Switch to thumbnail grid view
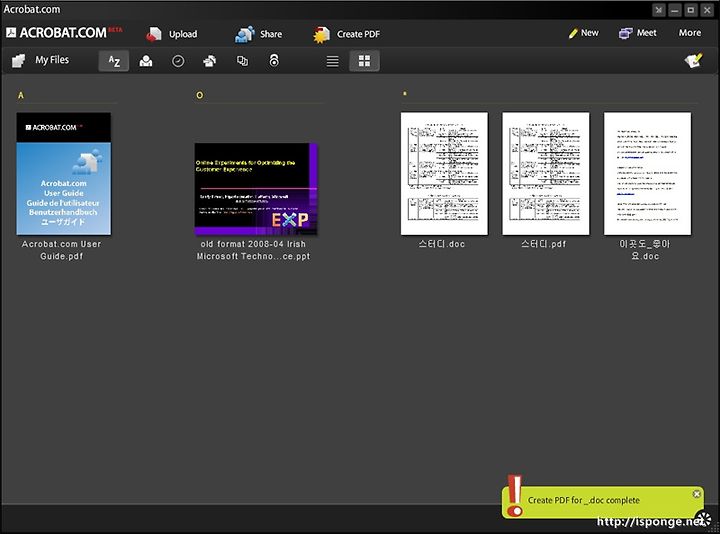The image size is (720, 534). pos(364,61)
